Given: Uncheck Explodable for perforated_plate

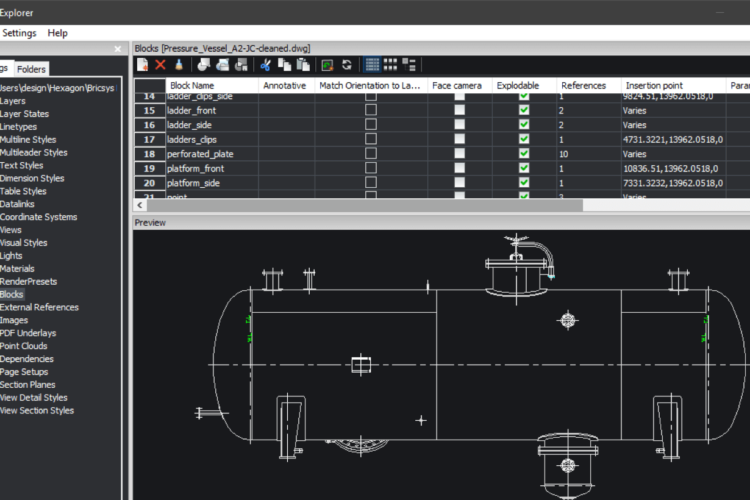Looking at the screenshot, I should (524, 154).
